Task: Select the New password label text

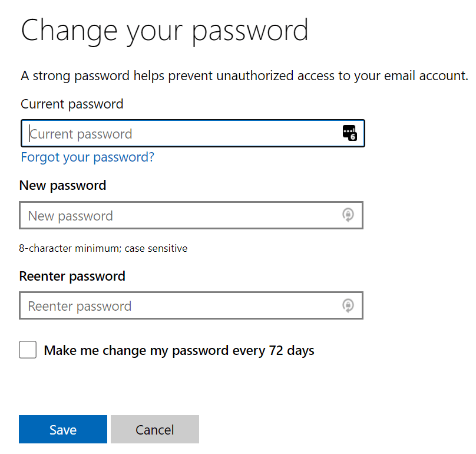Action: click(62, 185)
